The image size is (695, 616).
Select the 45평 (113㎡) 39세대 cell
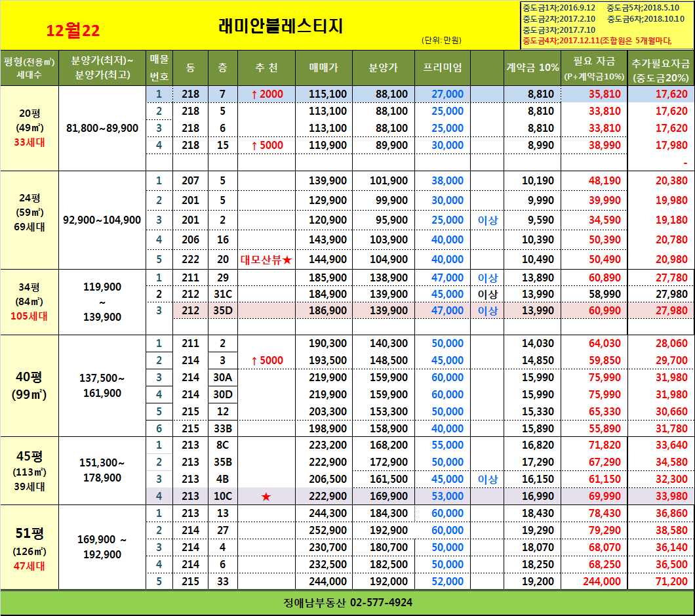[x=30, y=471]
